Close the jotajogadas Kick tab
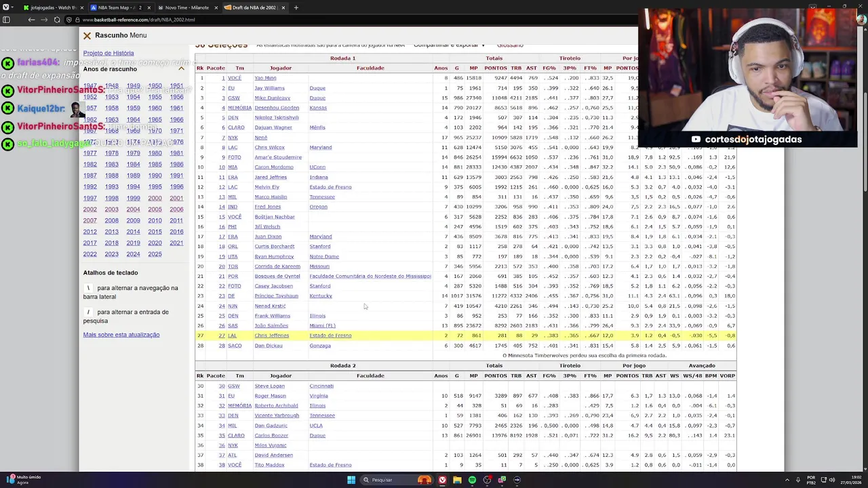 click(82, 7)
